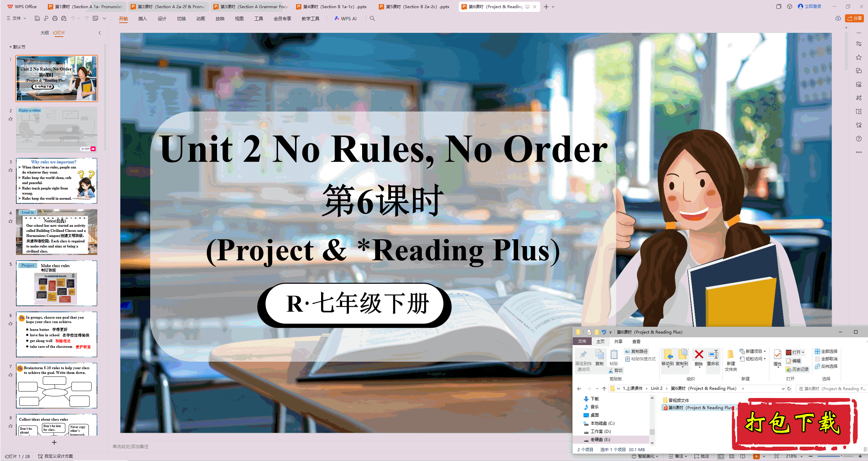Open the 教学工具 ribbon tab
The image size is (868, 461).
tap(311, 19)
